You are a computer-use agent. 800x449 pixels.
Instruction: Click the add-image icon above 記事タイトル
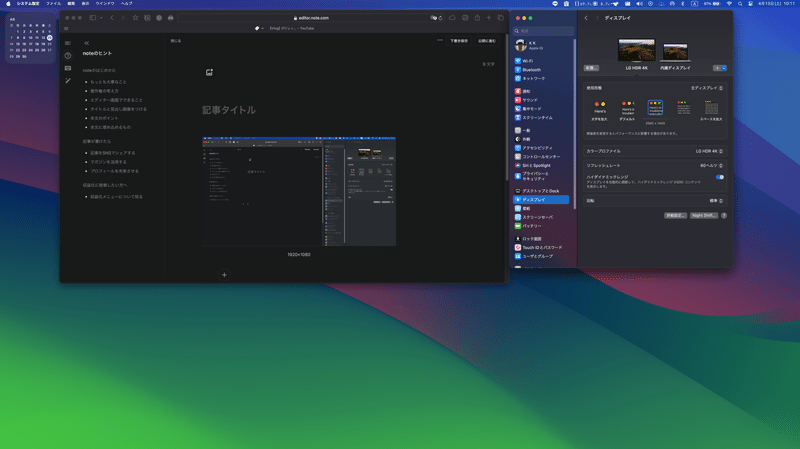tap(209, 72)
